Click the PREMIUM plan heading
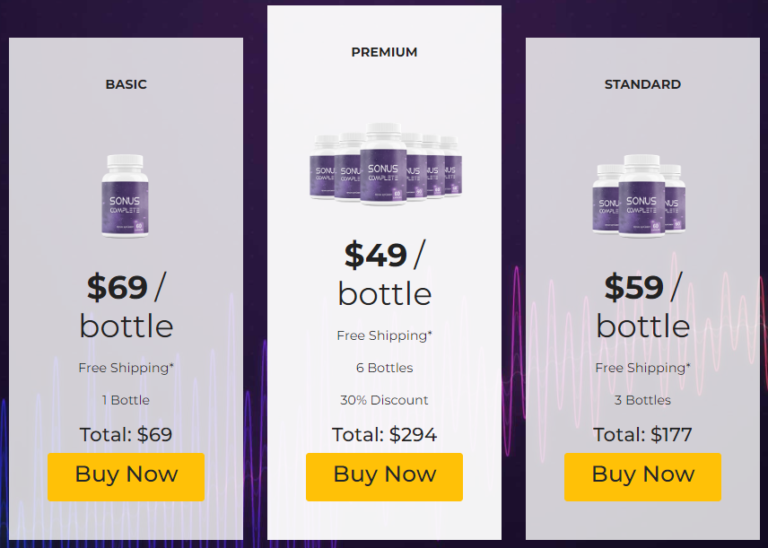 (x=384, y=52)
